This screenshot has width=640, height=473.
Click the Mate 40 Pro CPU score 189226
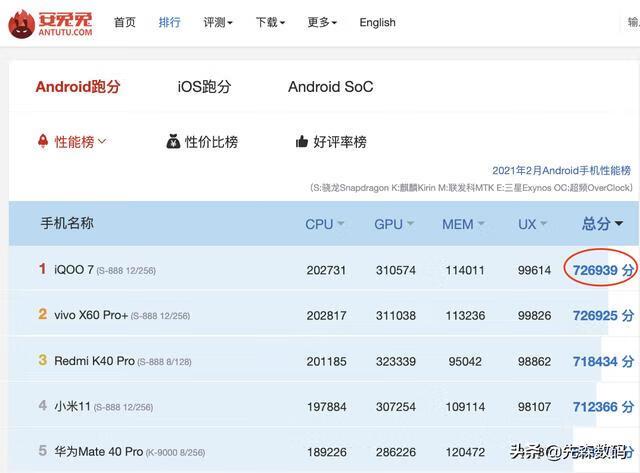[x=326, y=452]
